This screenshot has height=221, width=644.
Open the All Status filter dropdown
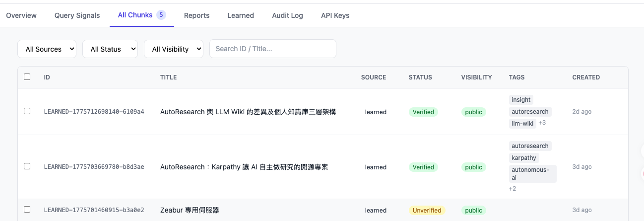pyautogui.click(x=110, y=49)
